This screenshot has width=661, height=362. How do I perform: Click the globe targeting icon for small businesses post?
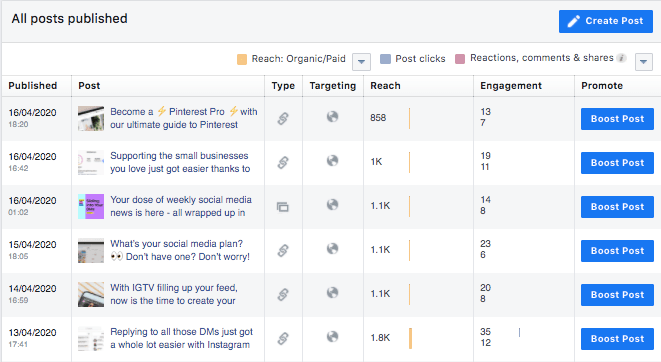pyautogui.click(x=333, y=161)
